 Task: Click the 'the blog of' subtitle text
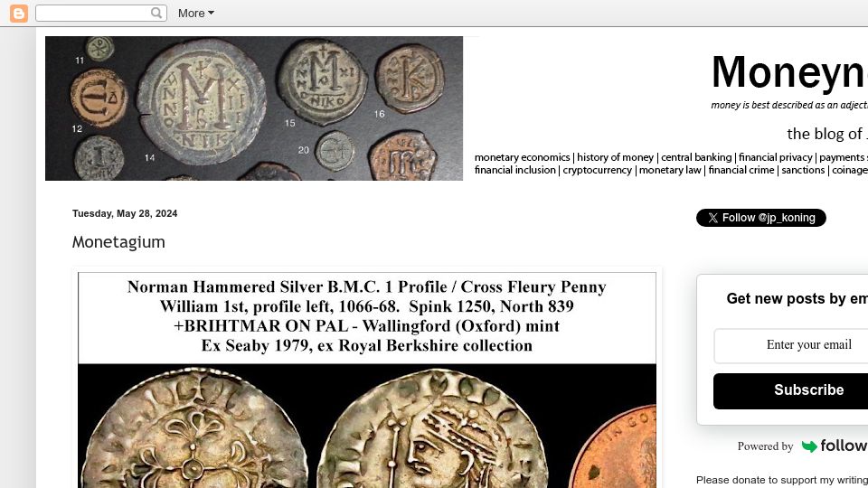(x=827, y=134)
